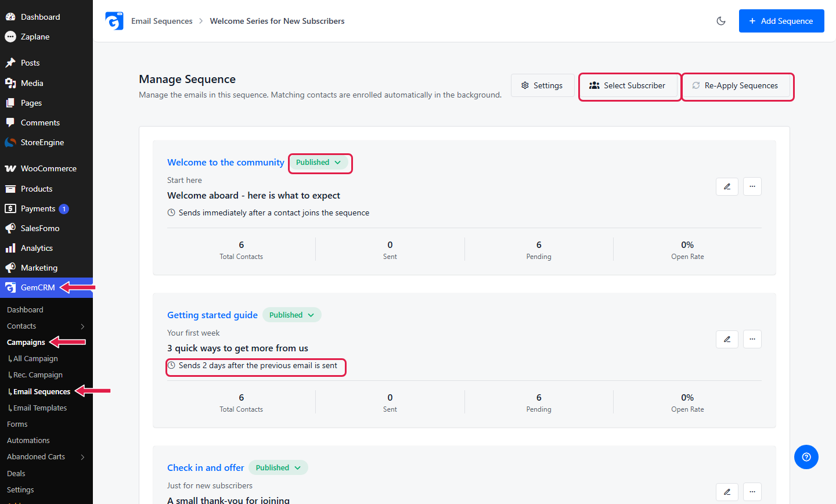The image size is (836, 504).
Task: Open the Automations menu item
Action: pyautogui.click(x=28, y=441)
